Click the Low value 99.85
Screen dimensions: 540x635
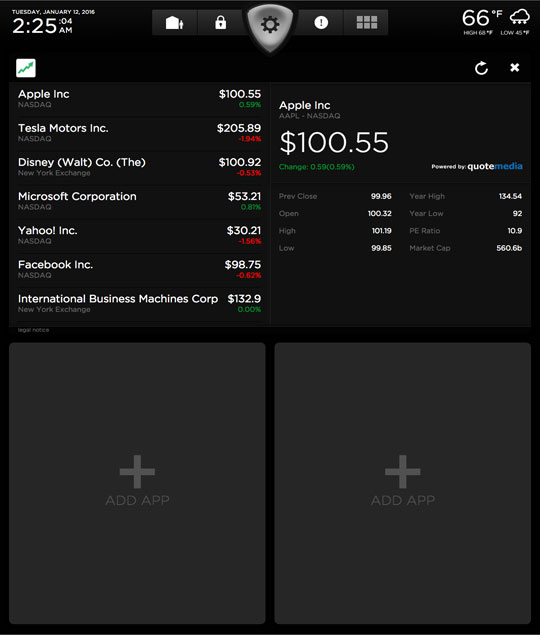point(381,248)
